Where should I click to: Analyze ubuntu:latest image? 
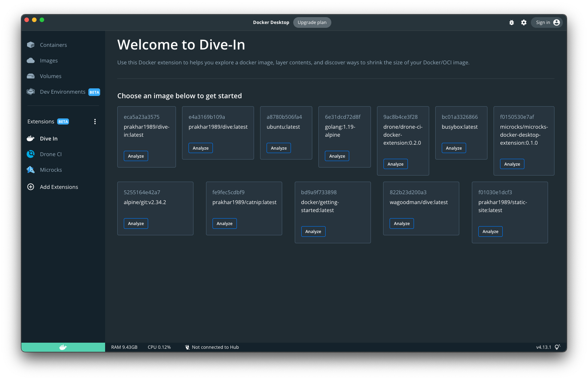point(279,148)
